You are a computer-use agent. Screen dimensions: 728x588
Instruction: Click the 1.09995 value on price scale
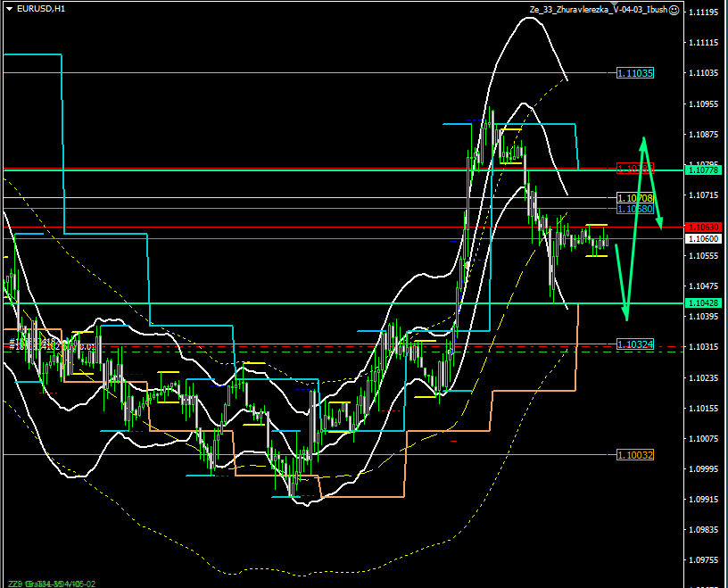[x=703, y=468]
